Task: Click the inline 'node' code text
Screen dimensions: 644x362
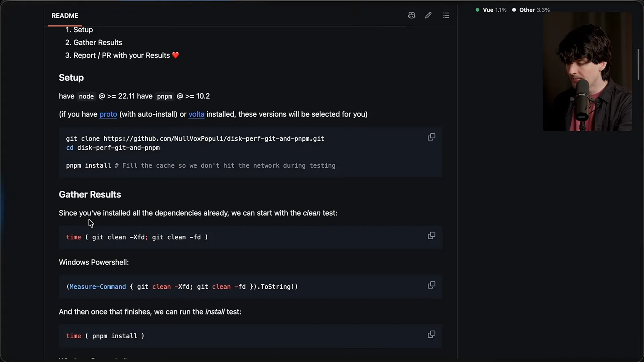Action: (x=86, y=97)
